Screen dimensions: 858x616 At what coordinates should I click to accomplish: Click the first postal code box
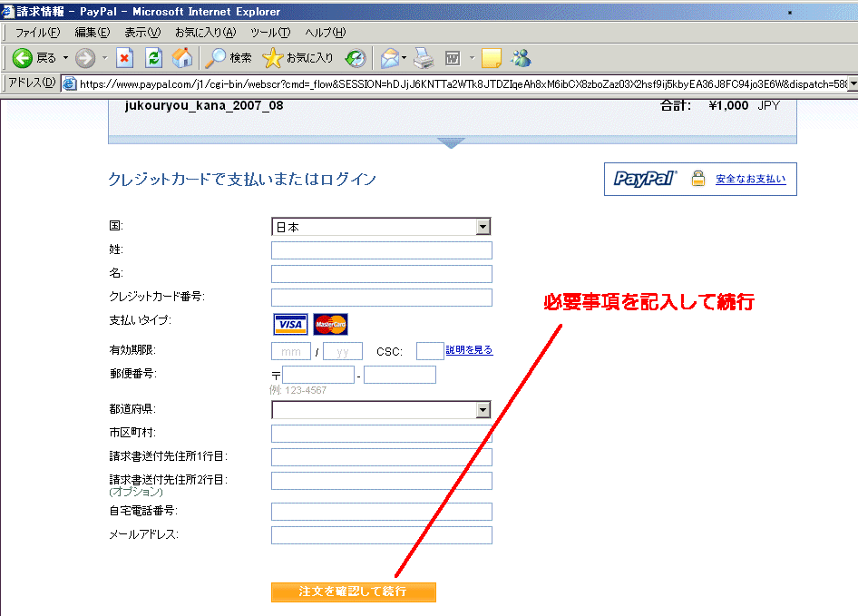click(x=318, y=375)
